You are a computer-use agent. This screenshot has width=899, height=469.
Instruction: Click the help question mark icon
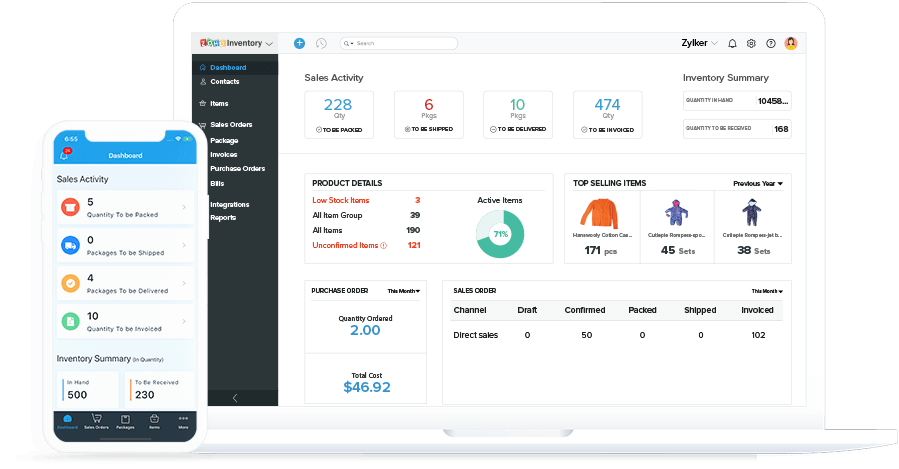[x=770, y=44]
